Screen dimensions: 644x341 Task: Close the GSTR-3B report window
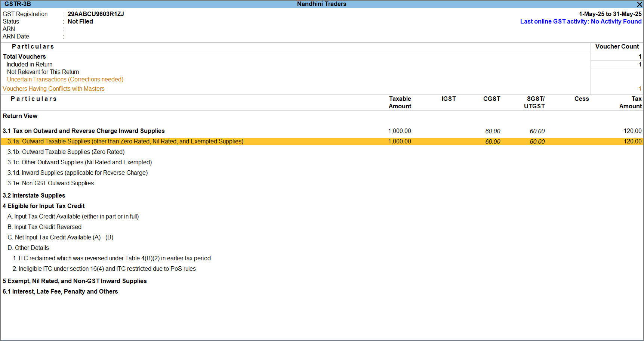click(x=639, y=4)
